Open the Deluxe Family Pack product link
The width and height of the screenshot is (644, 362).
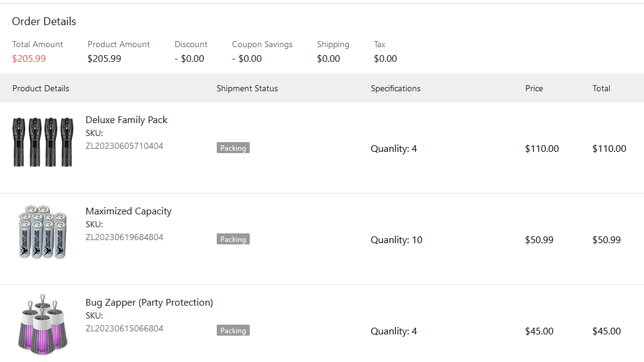tap(126, 120)
